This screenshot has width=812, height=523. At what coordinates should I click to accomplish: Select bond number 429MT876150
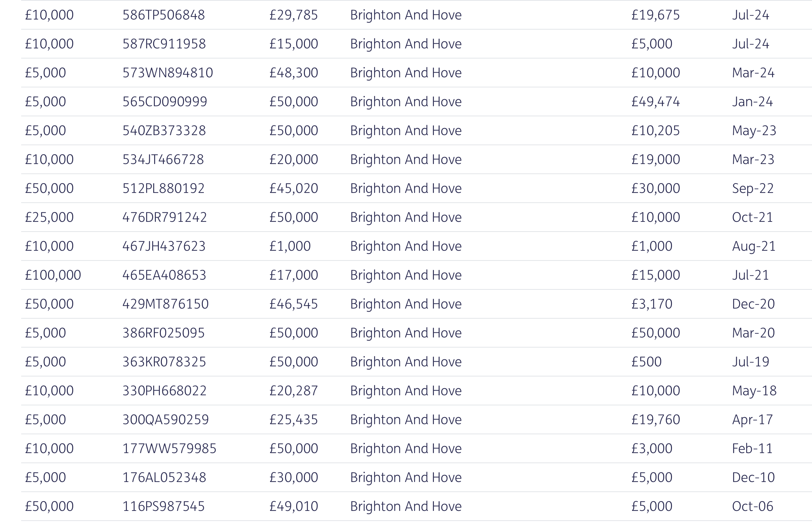point(165,304)
